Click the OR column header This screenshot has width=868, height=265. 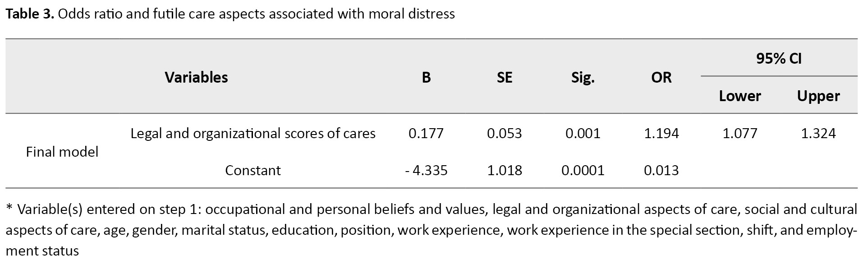point(661,77)
